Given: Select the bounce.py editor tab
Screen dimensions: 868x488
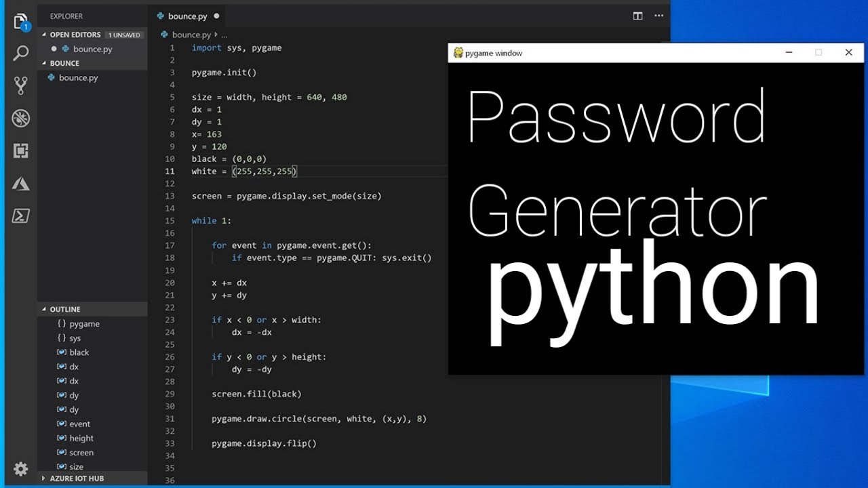Looking at the screenshot, I should pos(188,16).
